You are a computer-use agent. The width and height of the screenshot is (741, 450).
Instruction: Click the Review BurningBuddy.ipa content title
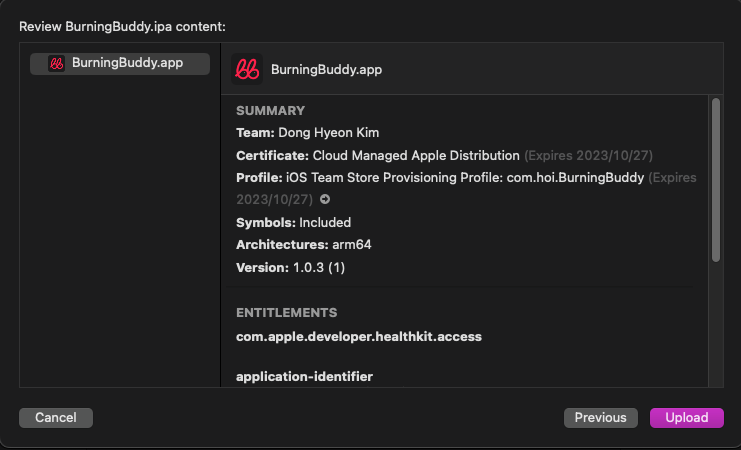[x=122, y=26]
